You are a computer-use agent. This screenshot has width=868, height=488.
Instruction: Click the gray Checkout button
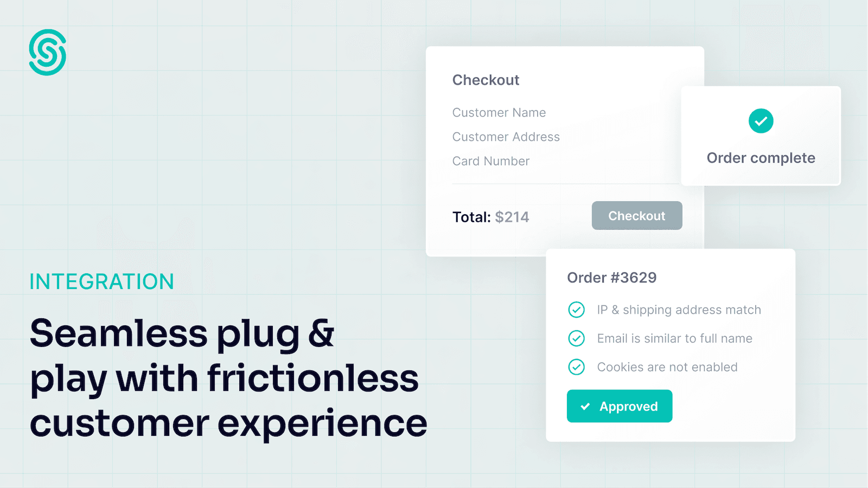637,215
